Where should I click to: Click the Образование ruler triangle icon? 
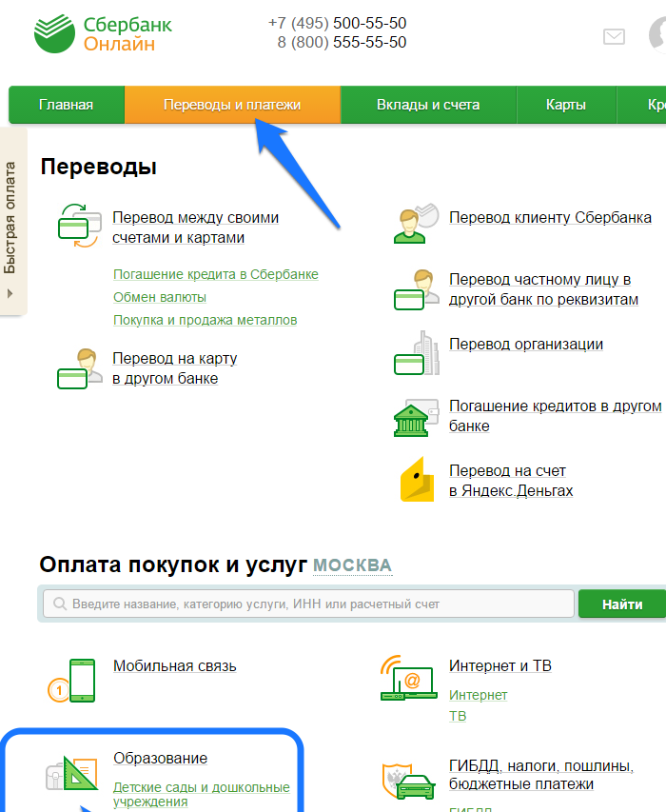tap(72, 773)
